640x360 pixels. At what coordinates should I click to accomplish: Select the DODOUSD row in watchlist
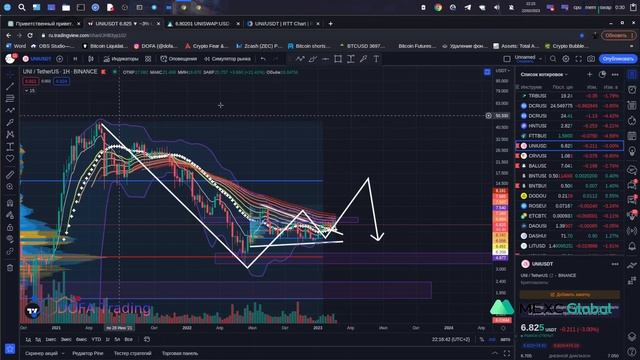[x=570, y=196]
